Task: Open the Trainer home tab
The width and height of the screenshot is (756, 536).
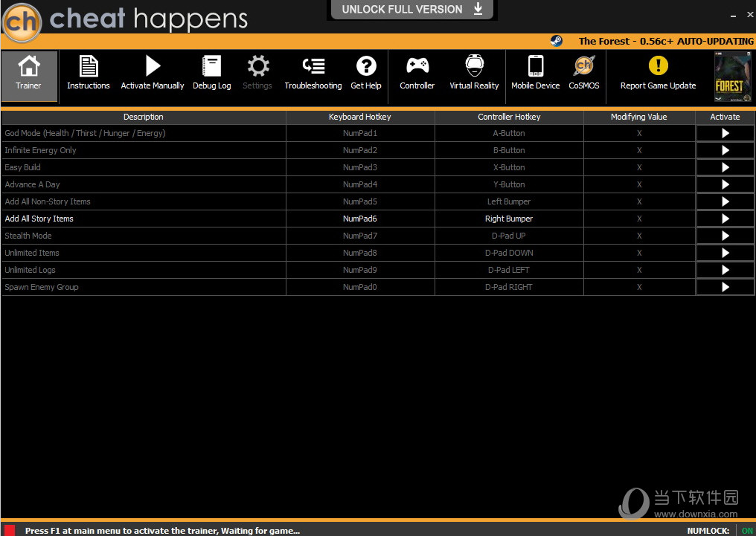Action: coord(29,76)
